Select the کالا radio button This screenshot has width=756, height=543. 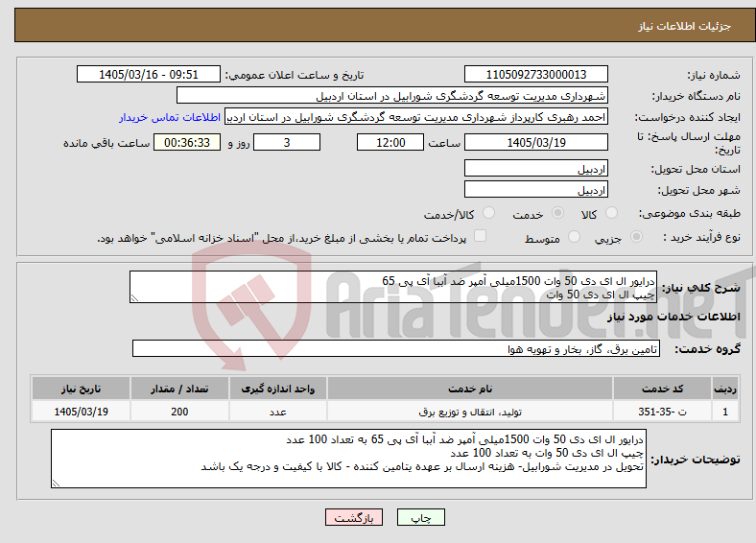pos(611,213)
